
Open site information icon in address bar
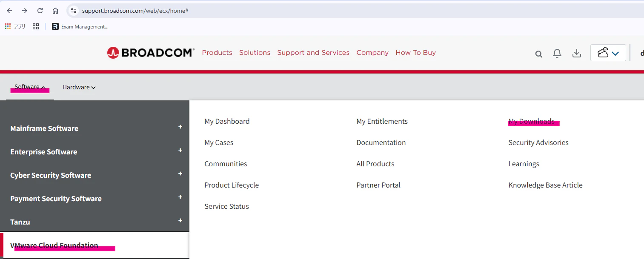(74, 11)
